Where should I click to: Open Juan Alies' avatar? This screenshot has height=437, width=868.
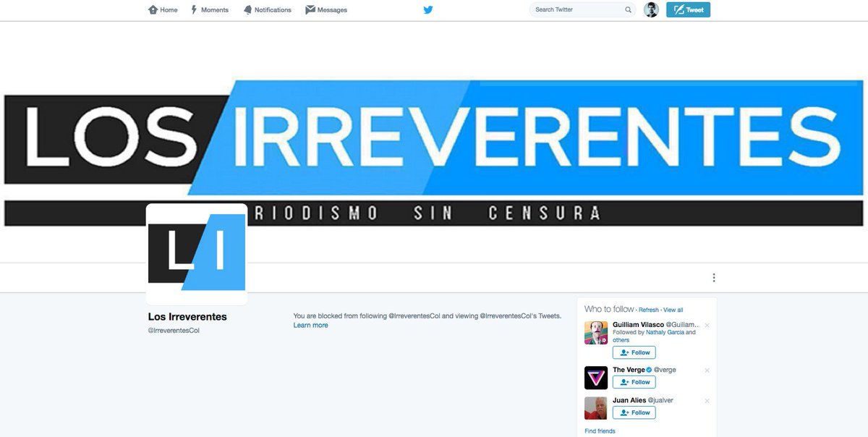pos(596,408)
